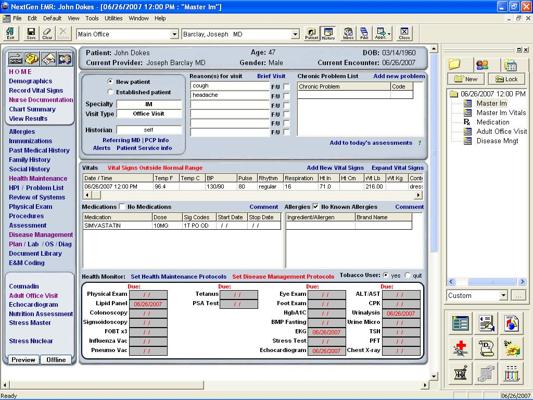Image resolution: width=533 pixels, height=400 pixels.
Task: Expand the Main Office location dropdown
Action: (174, 34)
